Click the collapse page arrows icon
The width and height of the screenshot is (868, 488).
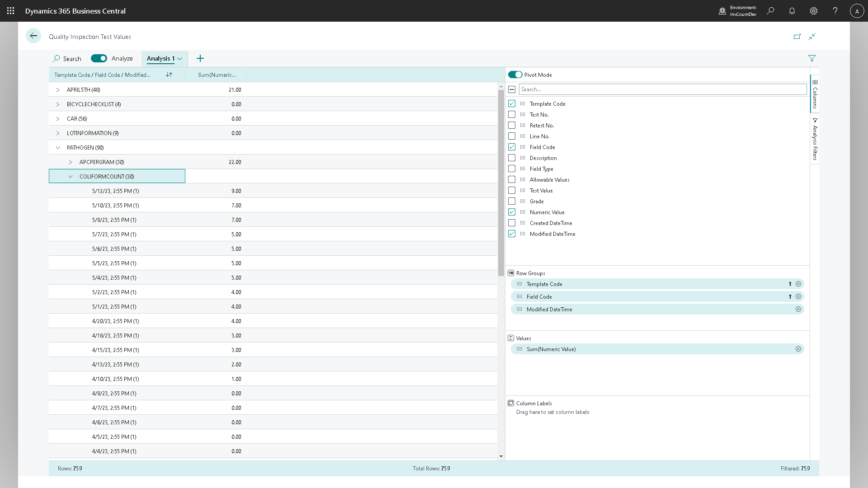point(812,37)
